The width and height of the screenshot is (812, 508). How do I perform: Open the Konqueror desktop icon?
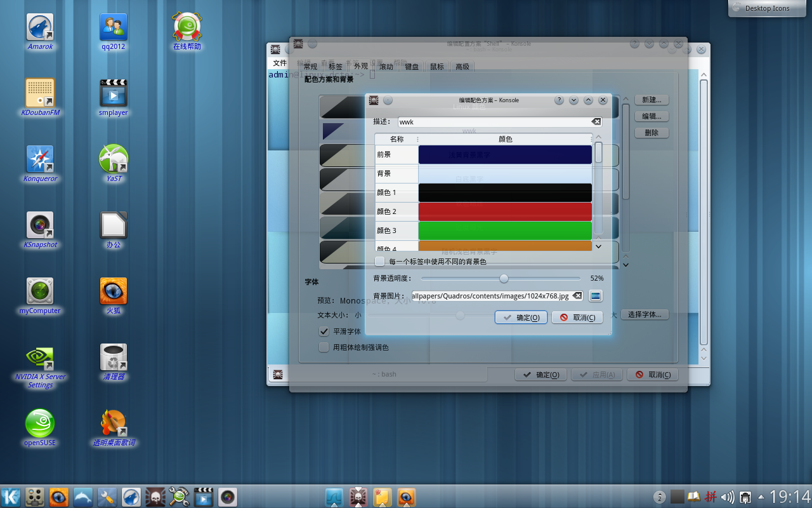40,163
